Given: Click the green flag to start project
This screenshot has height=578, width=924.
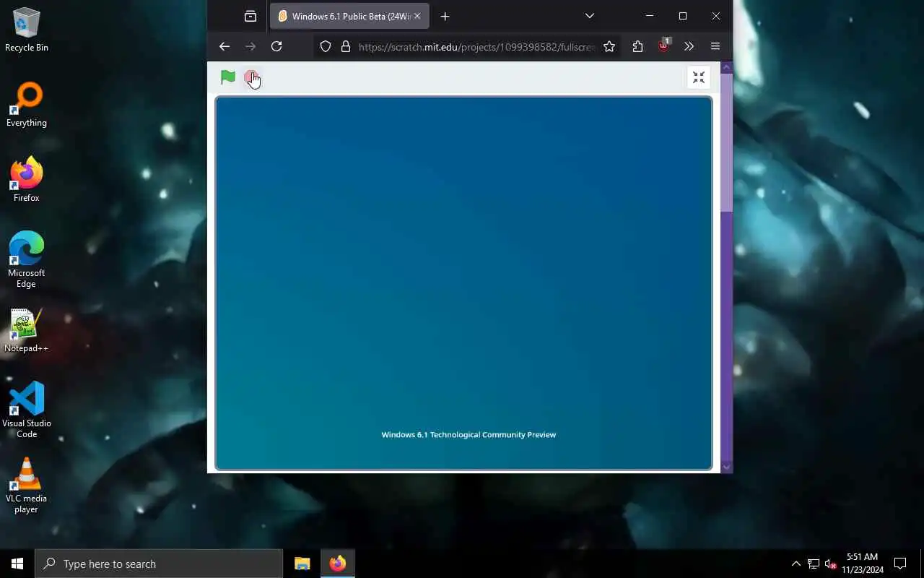Looking at the screenshot, I should point(228,77).
